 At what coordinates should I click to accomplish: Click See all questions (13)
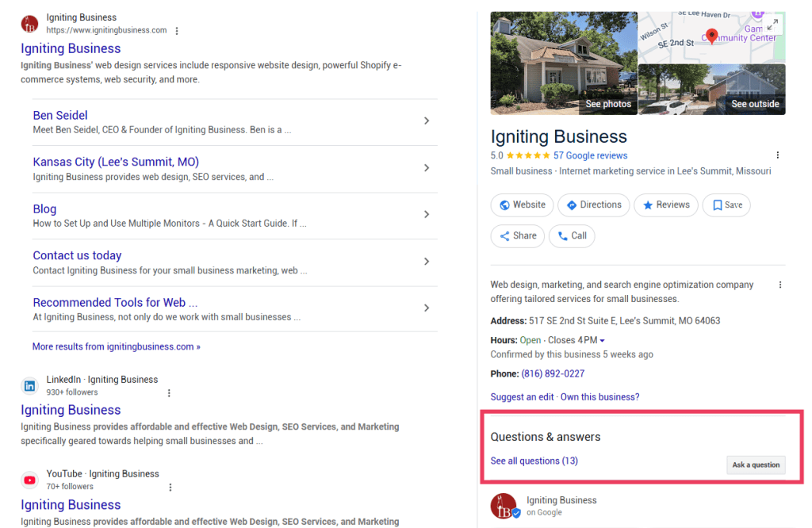[x=534, y=461]
